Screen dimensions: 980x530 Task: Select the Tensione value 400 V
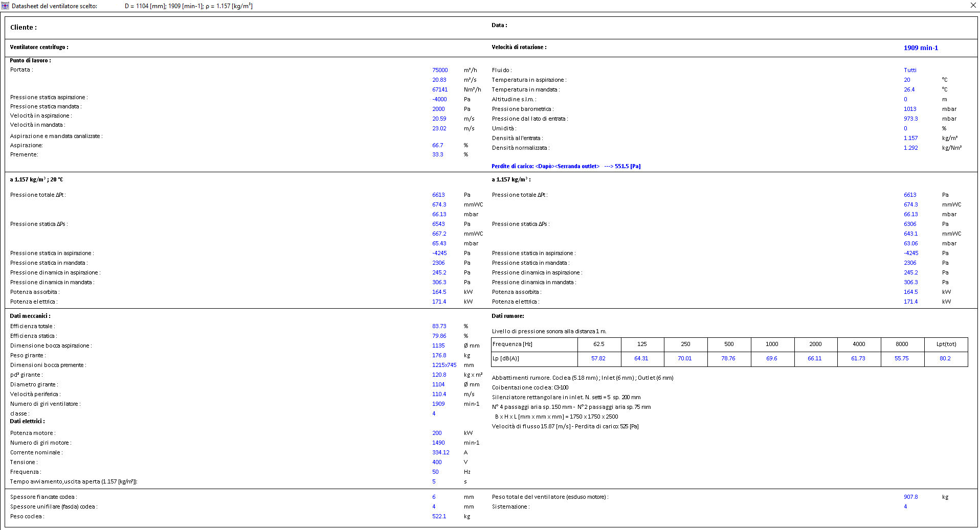pos(436,462)
